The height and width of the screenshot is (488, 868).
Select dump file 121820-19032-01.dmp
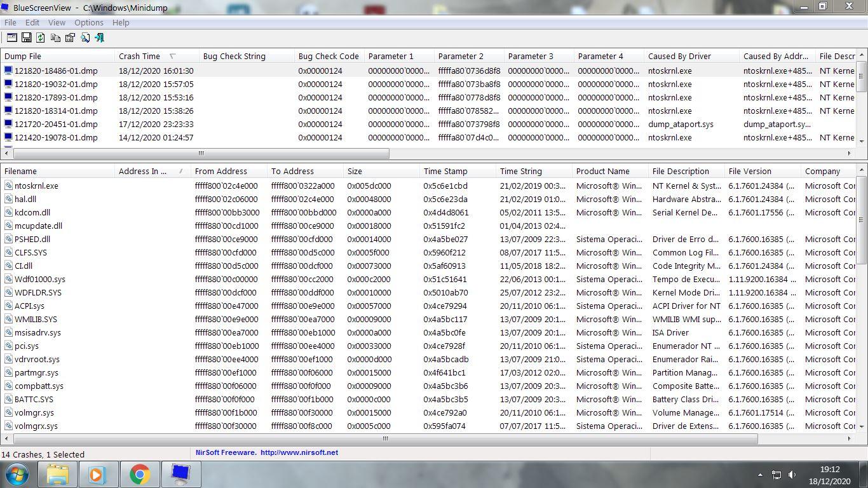[x=56, y=84]
